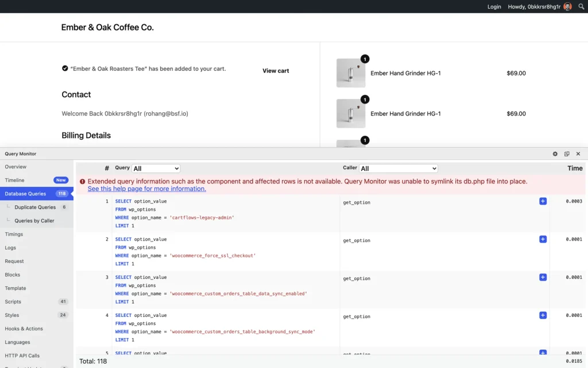
Task: Open the Timeline panel
Action: [14, 180]
